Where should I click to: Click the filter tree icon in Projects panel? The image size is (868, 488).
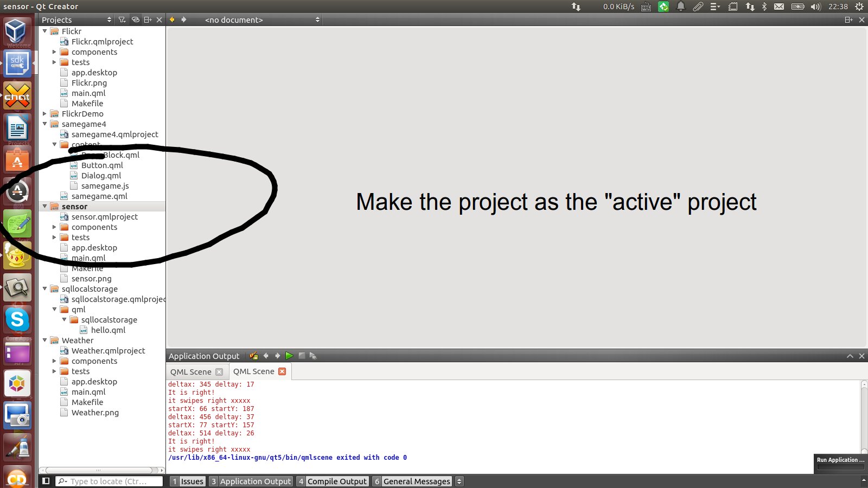click(122, 20)
